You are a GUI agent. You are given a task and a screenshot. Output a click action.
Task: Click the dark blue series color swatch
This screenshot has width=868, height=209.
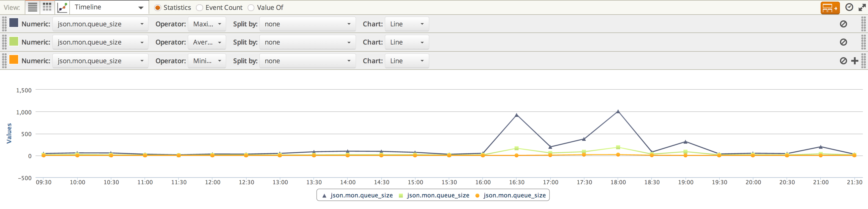pyautogui.click(x=14, y=23)
